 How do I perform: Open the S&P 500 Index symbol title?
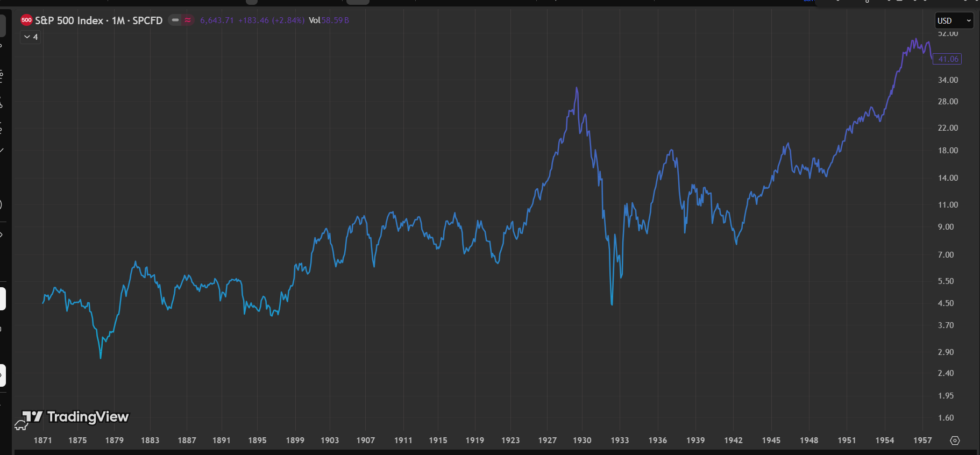tap(99, 20)
